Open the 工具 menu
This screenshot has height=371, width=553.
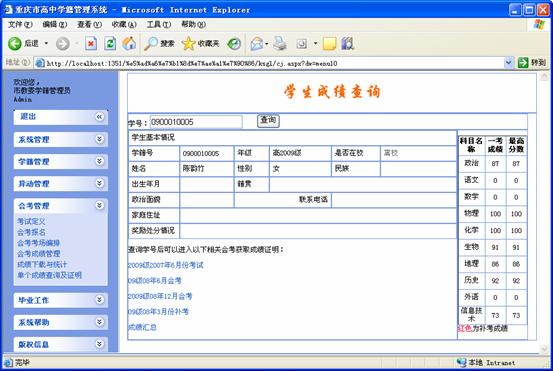(x=159, y=24)
